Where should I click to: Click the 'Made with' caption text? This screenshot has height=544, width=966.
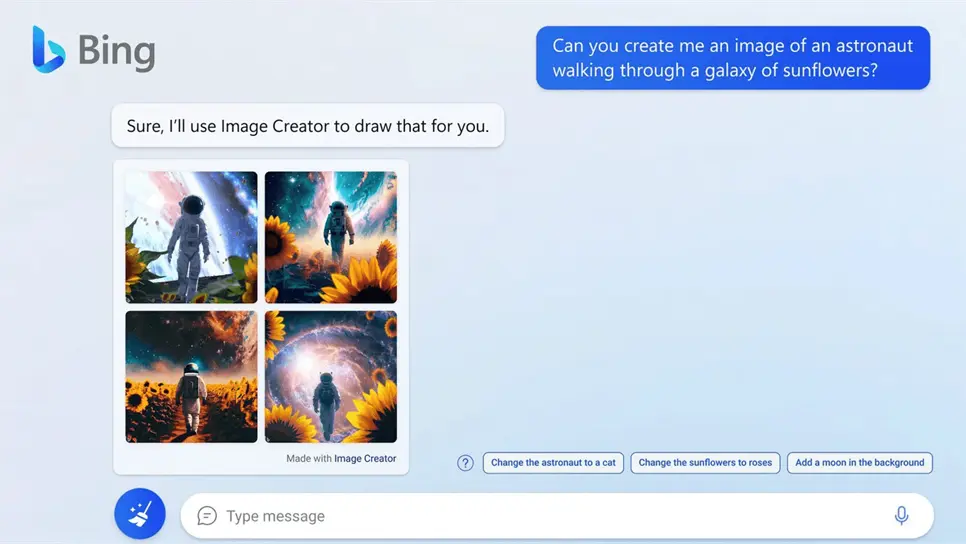pos(308,459)
